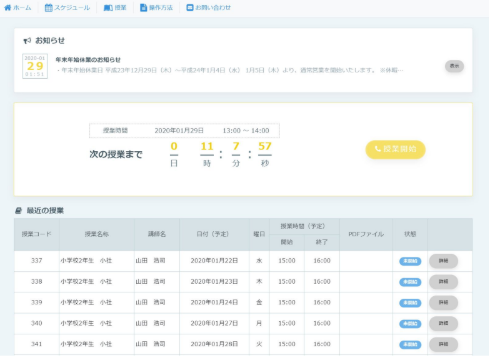
Task: Click the 最近の授業 heading text
Action: click(x=45, y=211)
